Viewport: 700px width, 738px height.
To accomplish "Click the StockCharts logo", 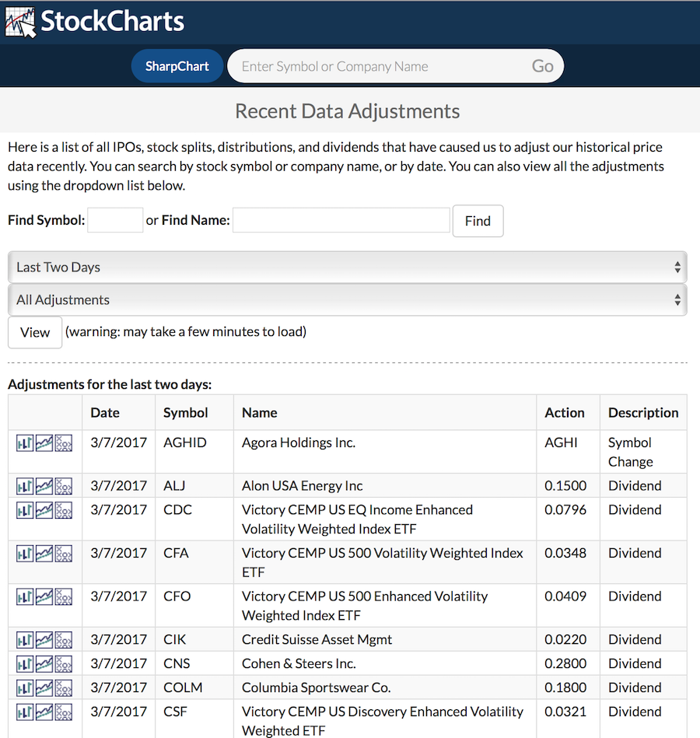I will click(95, 21).
